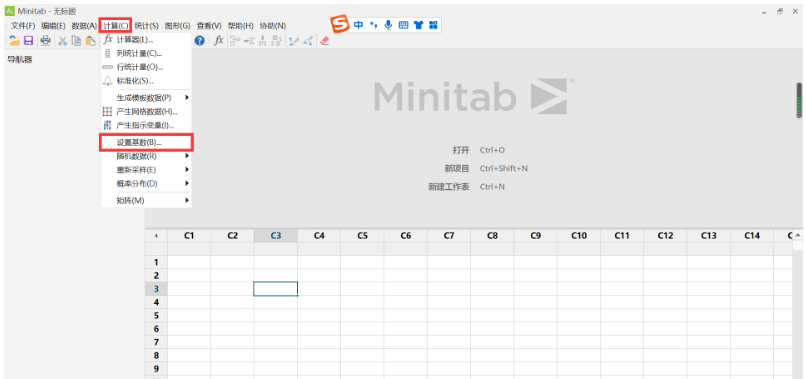Screen dimensions: 806x379
Task: Select column header C10
Action: click(578, 236)
